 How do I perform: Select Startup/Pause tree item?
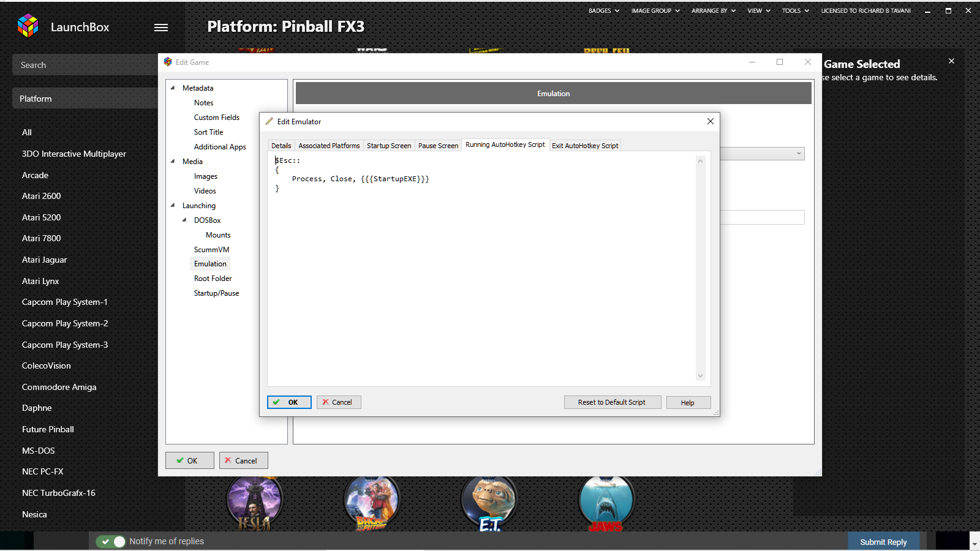pos(217,293)
